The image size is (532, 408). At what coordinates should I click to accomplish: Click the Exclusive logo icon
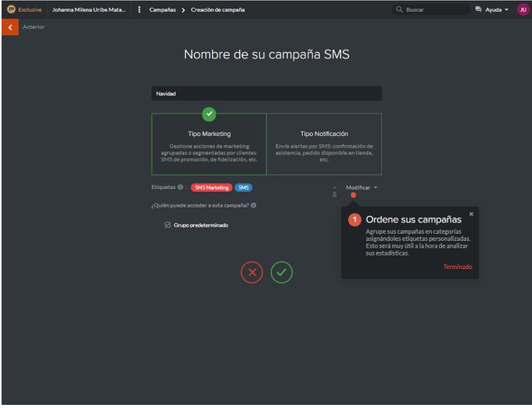pyautogui.click(x=11, y=9)
